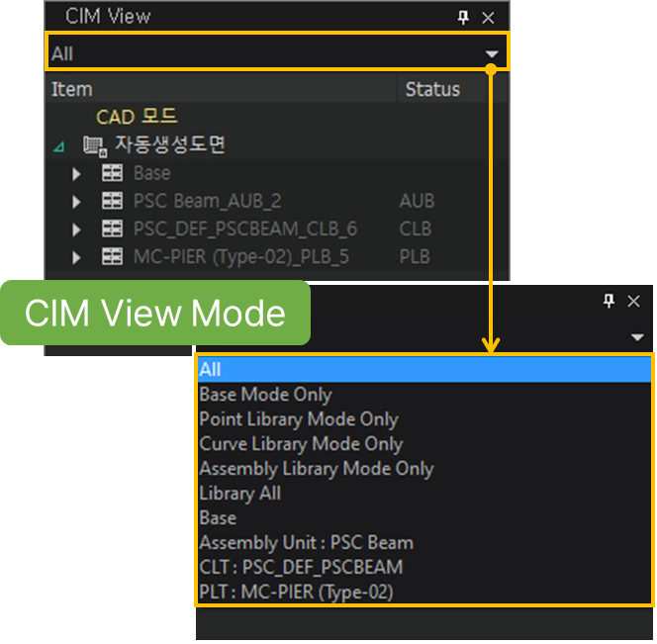Viewport: 657px width, 644px height.
Task: Expand the MC-PIER (Type-02)_PLB_5 node
Action: coord(76,257)
